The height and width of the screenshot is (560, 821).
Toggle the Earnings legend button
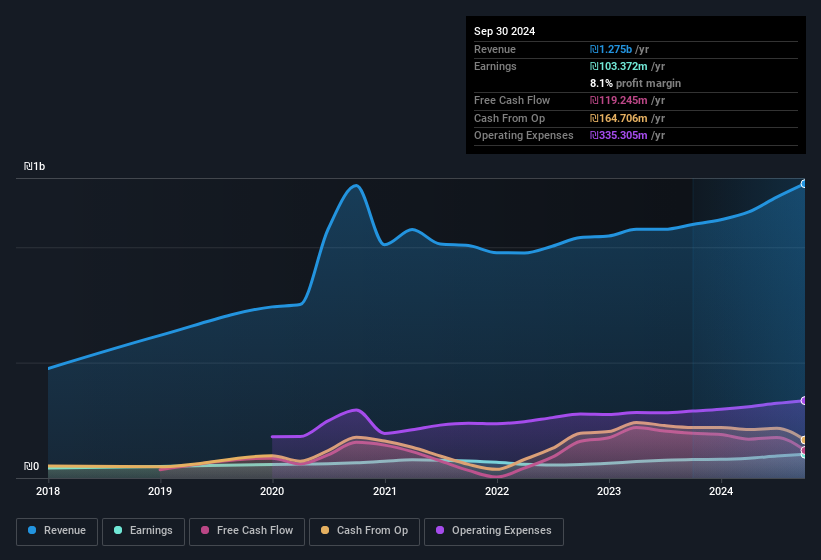pyautogui.click(x=143, y=531)
